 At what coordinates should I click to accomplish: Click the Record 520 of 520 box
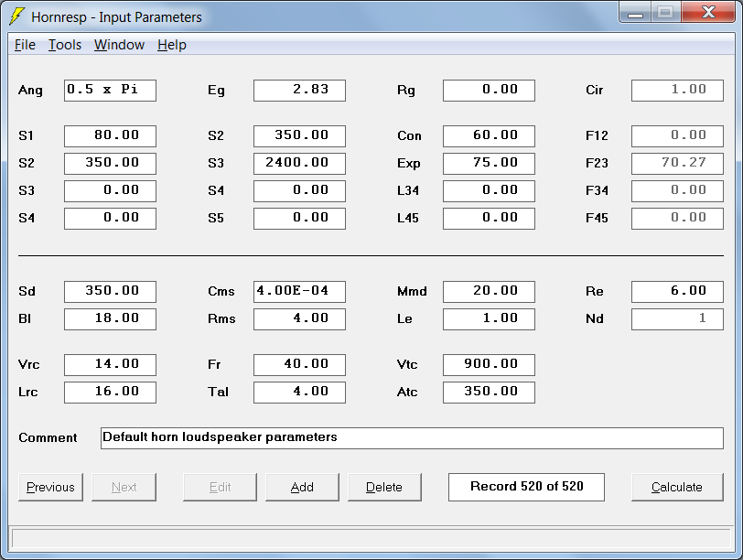(526, 487)
